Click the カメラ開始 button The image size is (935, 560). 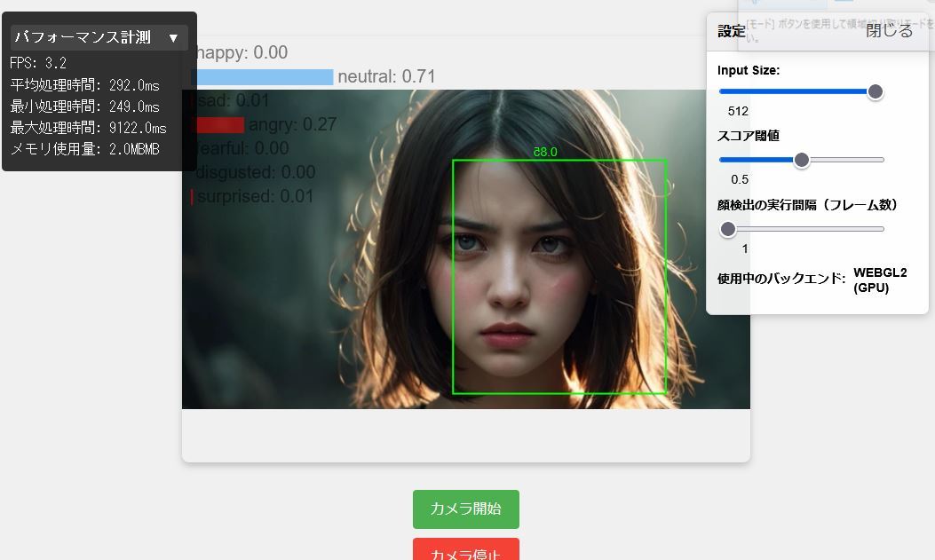465,509
